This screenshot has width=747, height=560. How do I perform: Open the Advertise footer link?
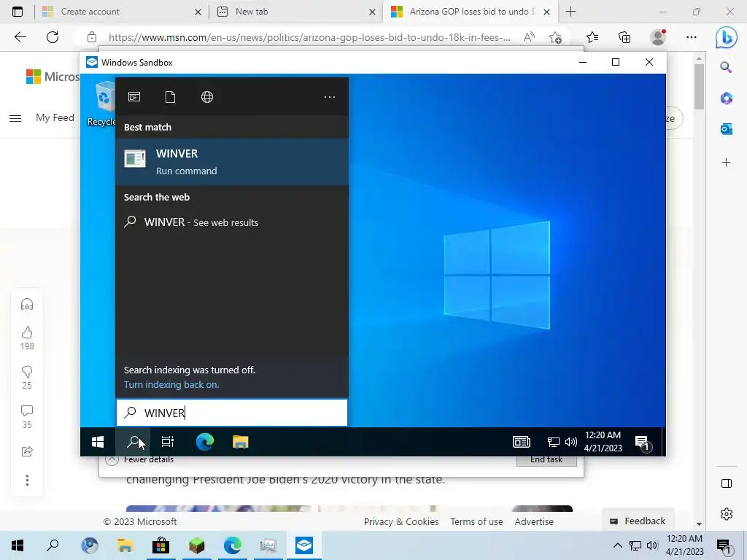(534, 521)
